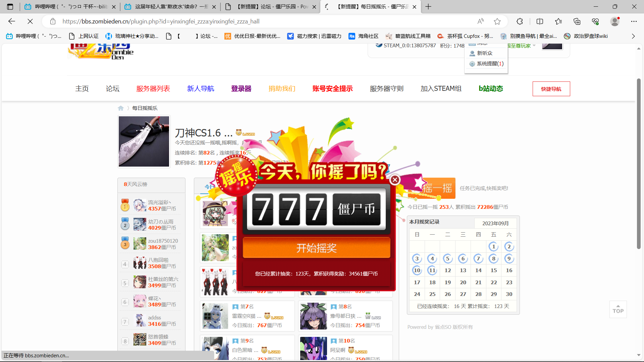Screen dimensions: 644x362
Task: Open zou18750120 rank 3 user
Action: (163, 241)
